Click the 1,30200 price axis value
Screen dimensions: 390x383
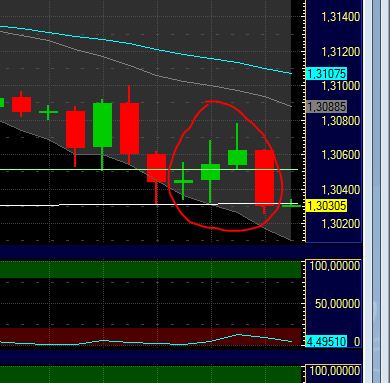pyautogui.click(x=340, y=223)
